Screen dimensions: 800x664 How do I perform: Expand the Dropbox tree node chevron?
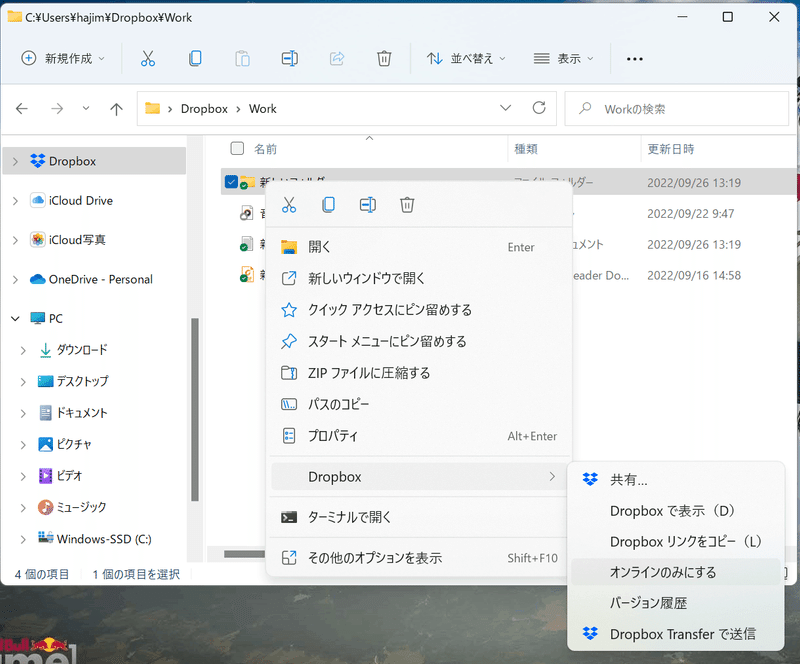[x=15, y=161]
